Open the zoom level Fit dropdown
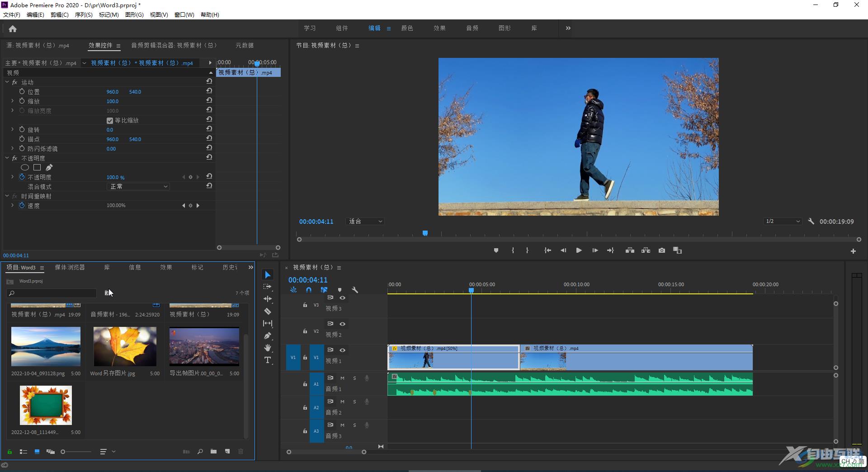 [x=365, y=222]
